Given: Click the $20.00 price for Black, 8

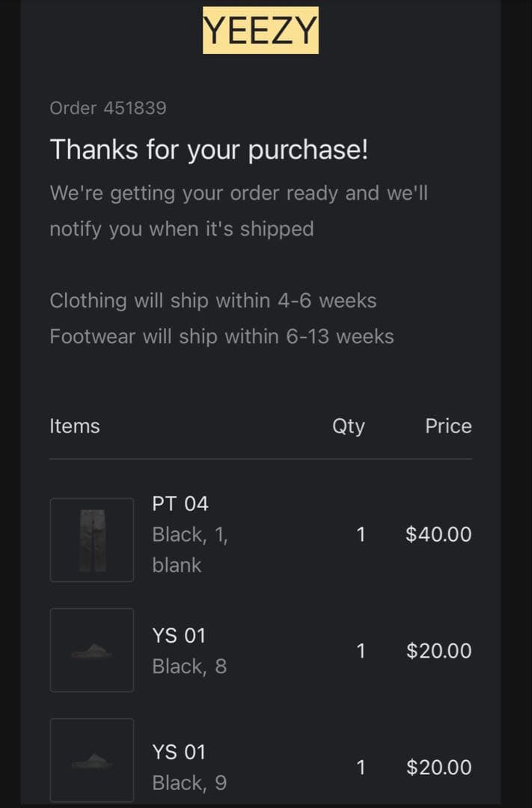Looking at the screenshot, I should click(439, 651).
